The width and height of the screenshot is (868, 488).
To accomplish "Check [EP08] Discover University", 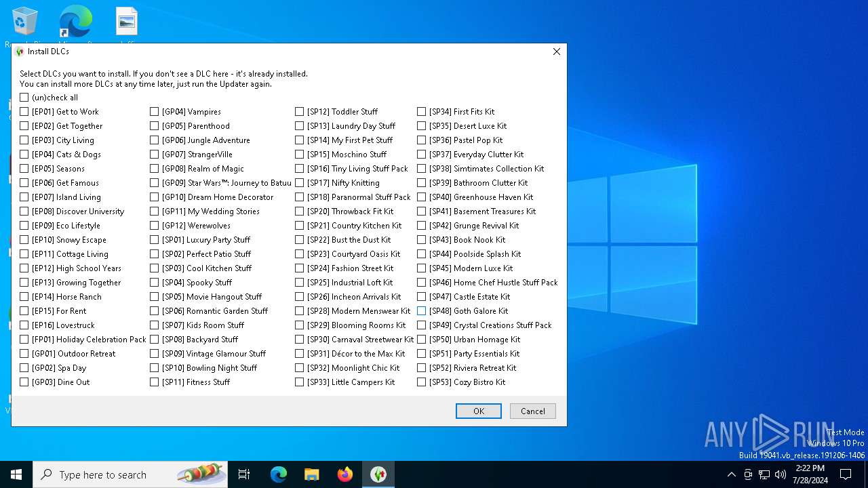I will tap(24, 211).
